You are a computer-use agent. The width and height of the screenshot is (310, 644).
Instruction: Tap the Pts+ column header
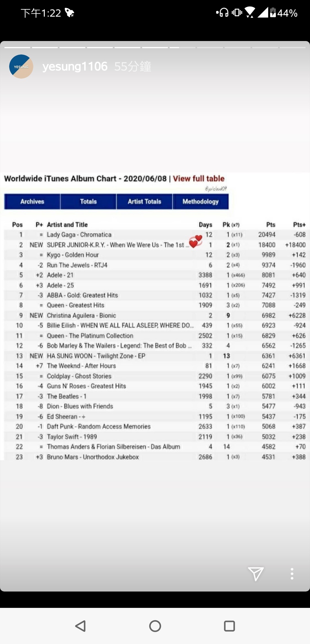click(299, 225)
